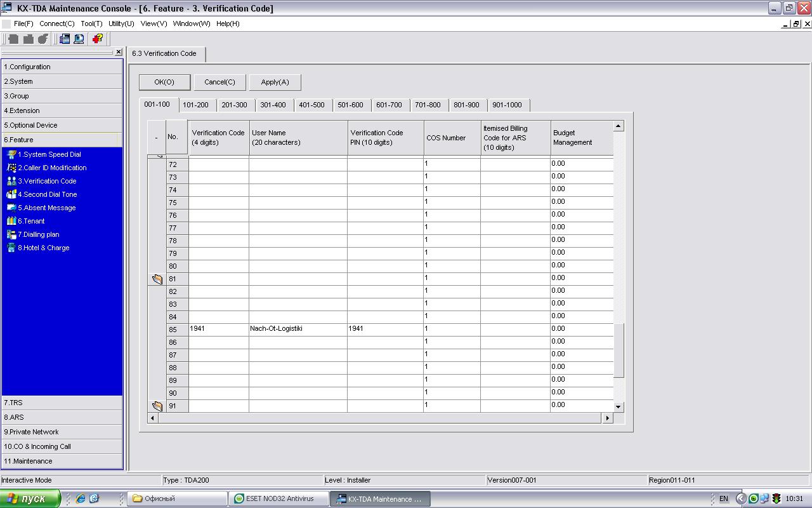Click horizontal scrollbar right arrow

607,418
